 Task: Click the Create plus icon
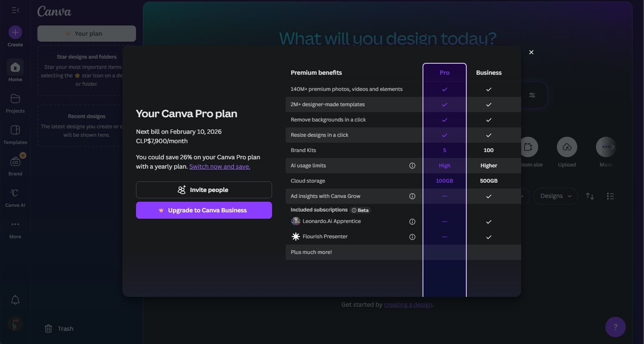(15, 32)
